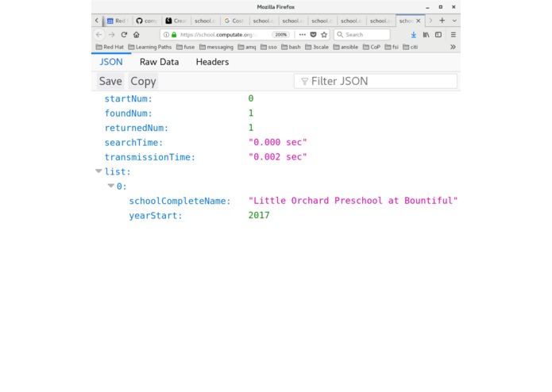552x392 pixels.
Task: Open the page actions three-dot menu
Action: (303, 34)
